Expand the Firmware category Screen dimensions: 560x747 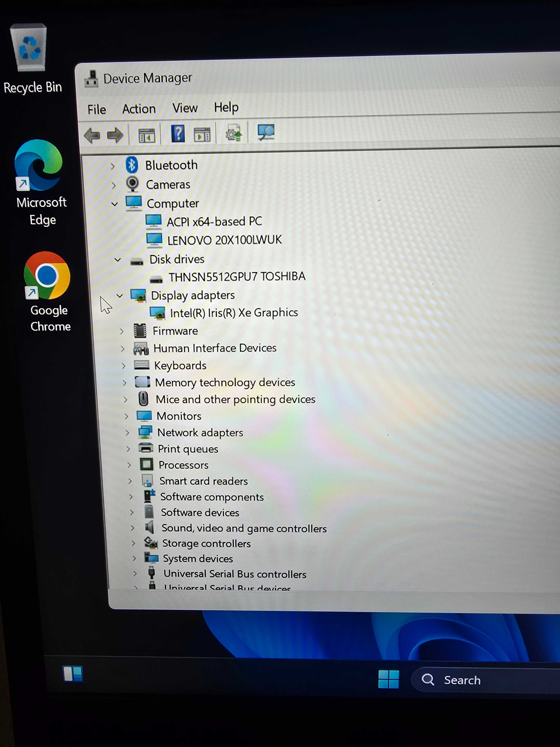122,331
